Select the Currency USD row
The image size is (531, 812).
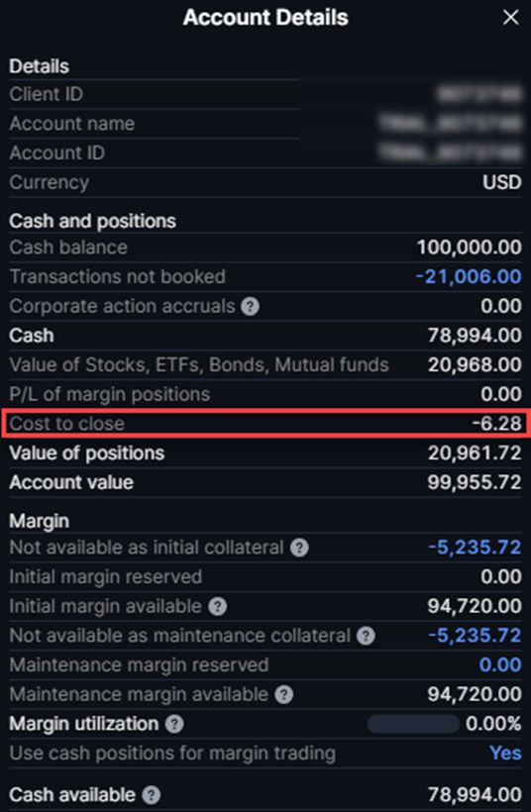pyautogui.click(x=265, y=183)
